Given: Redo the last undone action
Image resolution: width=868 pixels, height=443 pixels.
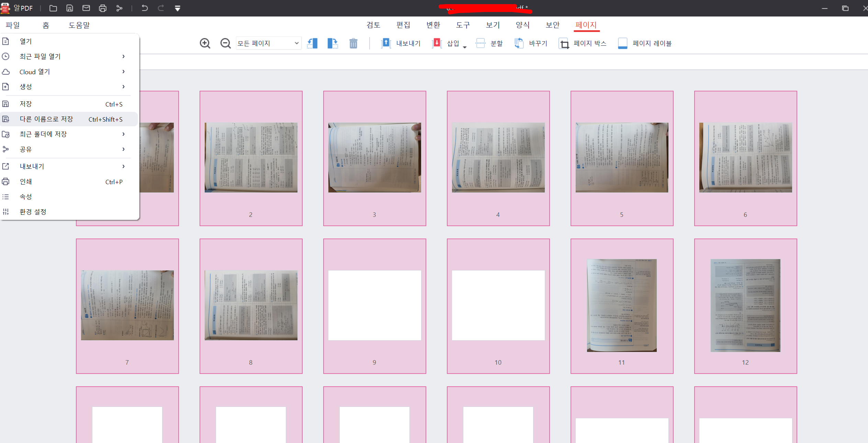Looking at the screenshot, I should click(x=161, y=8).
